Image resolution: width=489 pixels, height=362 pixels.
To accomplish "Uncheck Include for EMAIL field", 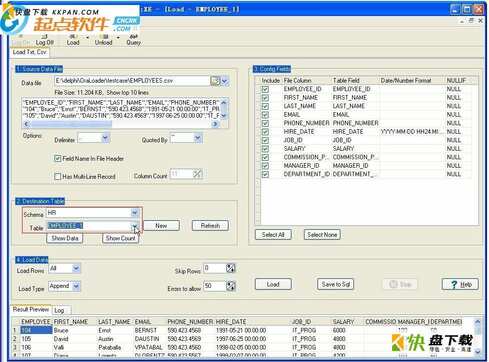I will 265,115.
